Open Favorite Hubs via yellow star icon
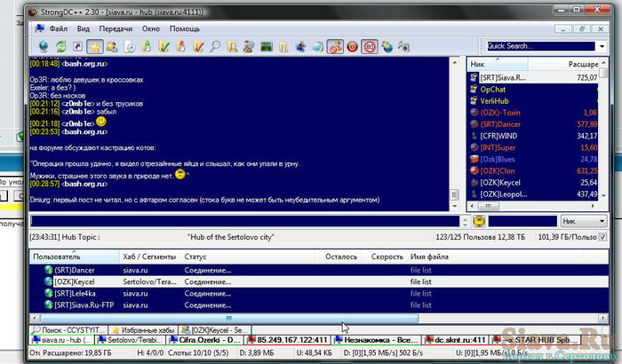This screenshot has width=622, height=364. [96, 46]
